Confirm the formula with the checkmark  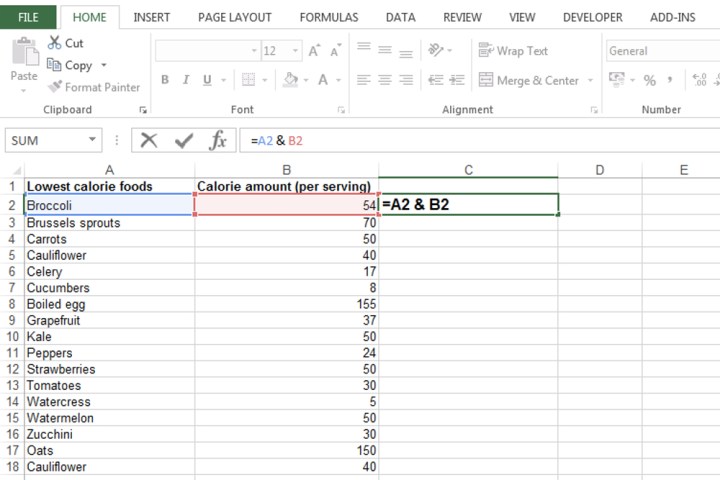coord(183,141)
